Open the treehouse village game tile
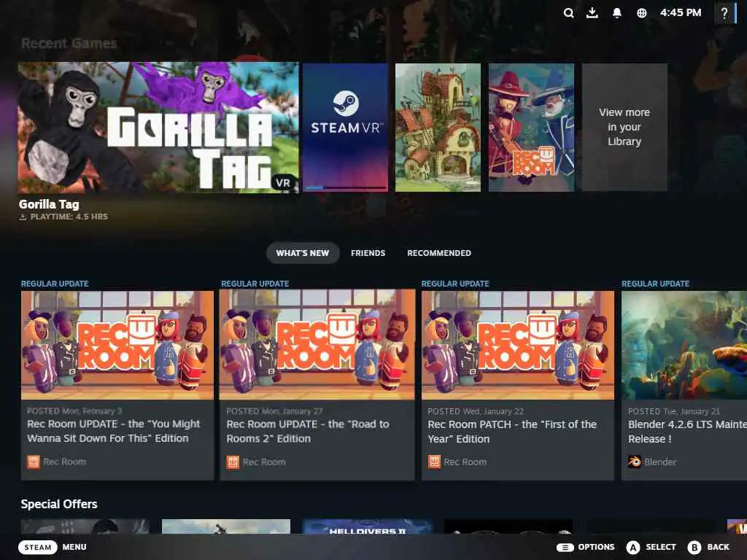This screenshot has height=560, width=747. point(438,127)
